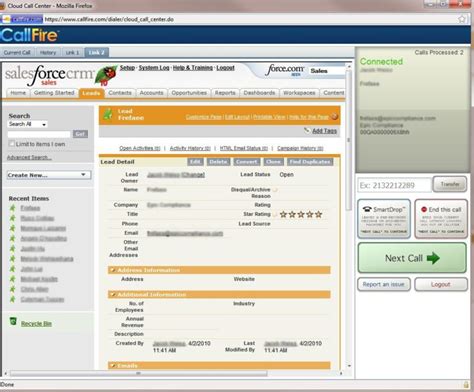Image resolution: width=474 pixels, height=392 pixels.
Task: Click the Add Tags pencil icon
Action: 307,131
